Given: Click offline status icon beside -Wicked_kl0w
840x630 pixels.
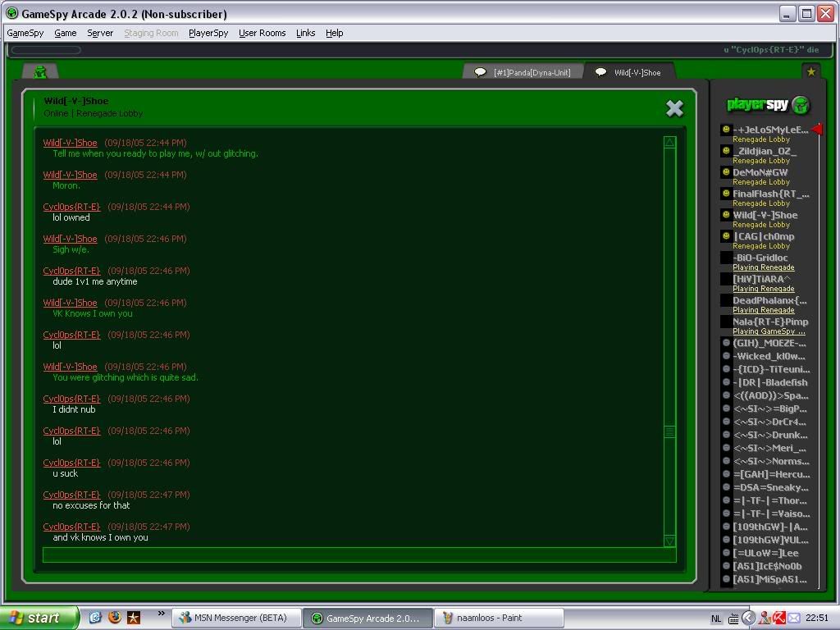Looking at the screenshot, I should click(x=727, y=356).
